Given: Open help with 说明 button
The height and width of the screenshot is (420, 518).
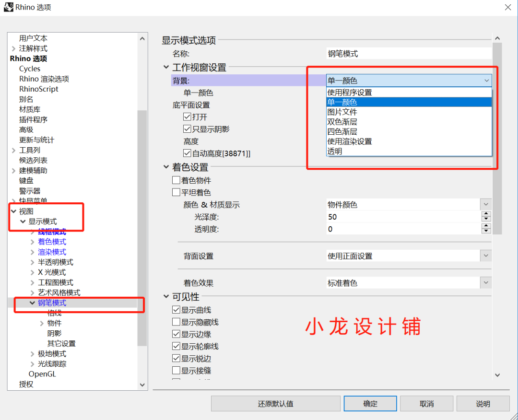Looking at the screenshot, I should click(483, 404).
